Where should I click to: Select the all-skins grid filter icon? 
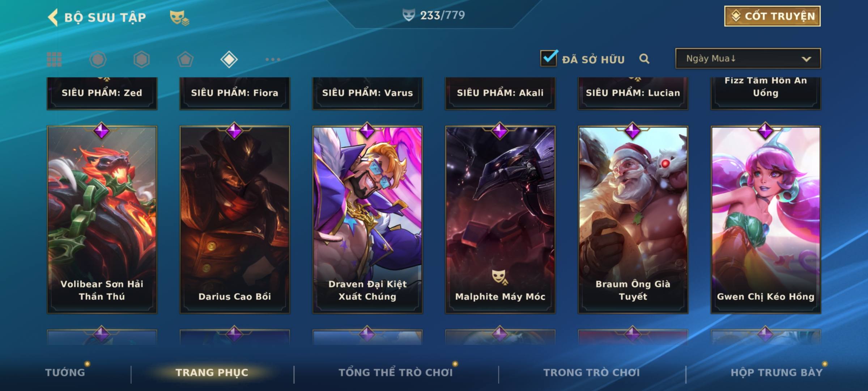(x=54, y=59)
